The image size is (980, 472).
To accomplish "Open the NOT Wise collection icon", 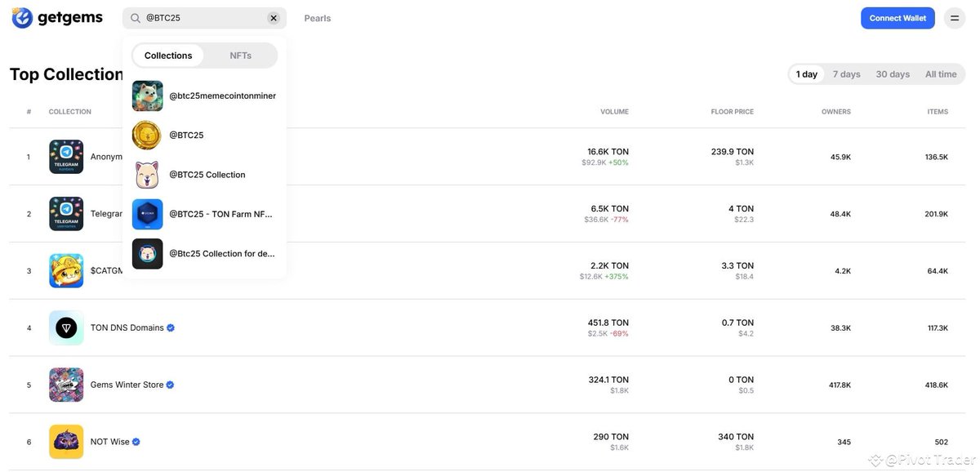I will tap(66, 442).
